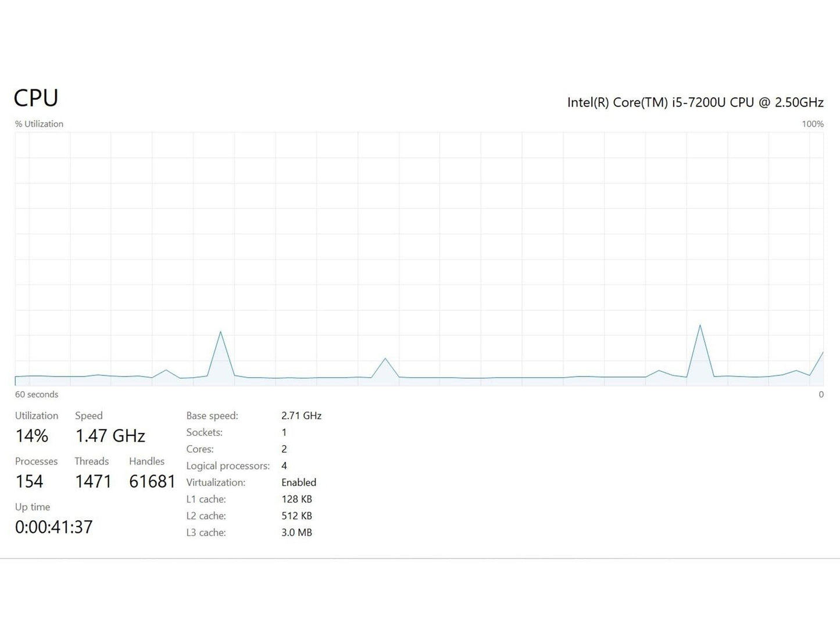This screenshot has width=840, height=630.
Task: Click the % Utilization graph label
Action: tap(39, 124)
